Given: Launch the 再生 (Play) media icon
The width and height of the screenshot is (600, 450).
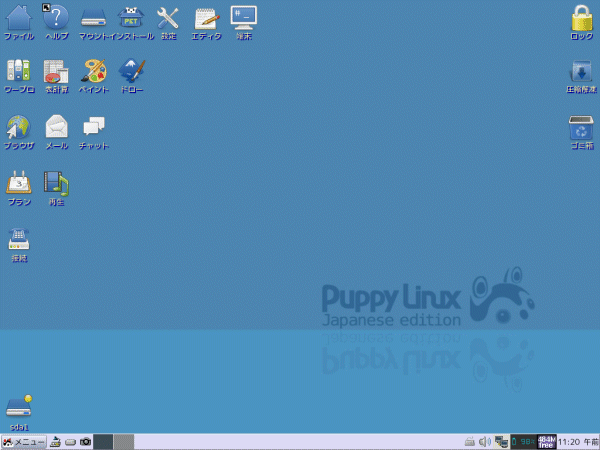Looking at the screenshot, I should click(57, 183).
